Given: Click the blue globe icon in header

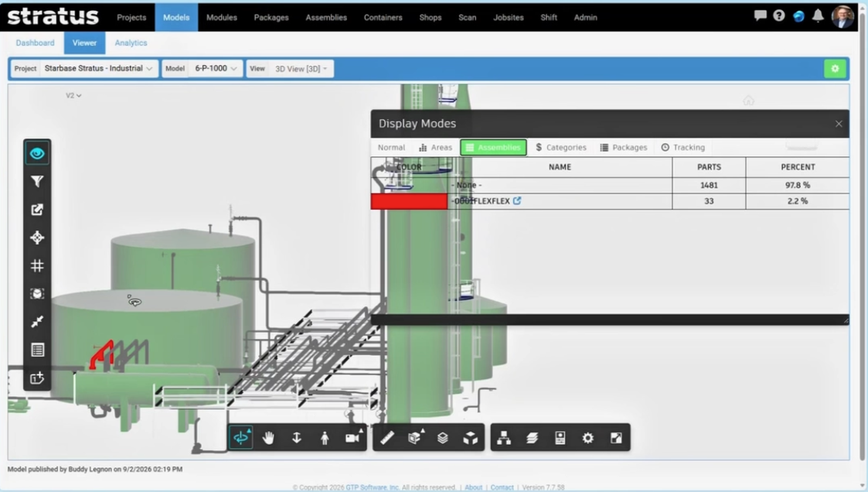Looking at the screenshot, I should point(798,16).
